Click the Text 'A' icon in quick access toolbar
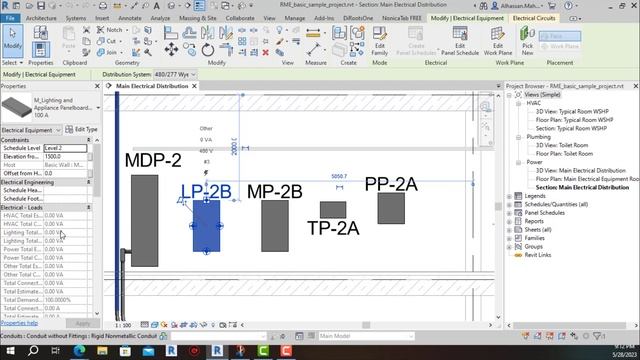Image resolution: width=640 pixels, height=360 pixels. (x=156, y=6)
